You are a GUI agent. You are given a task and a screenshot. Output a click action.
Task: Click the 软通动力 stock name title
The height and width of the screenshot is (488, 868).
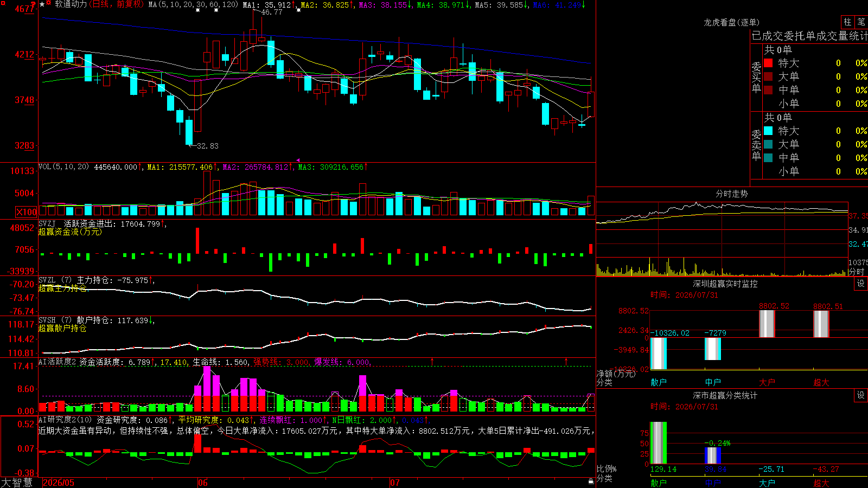point(71,4)
